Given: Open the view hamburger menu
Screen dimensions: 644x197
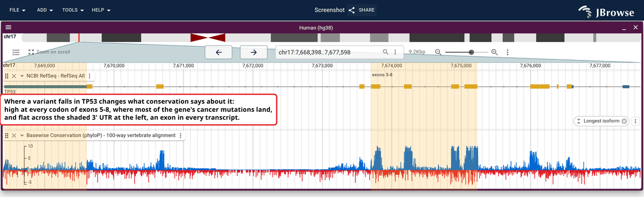Looking at the screenshot, I should pyautogui.click(x=8, y=27).
